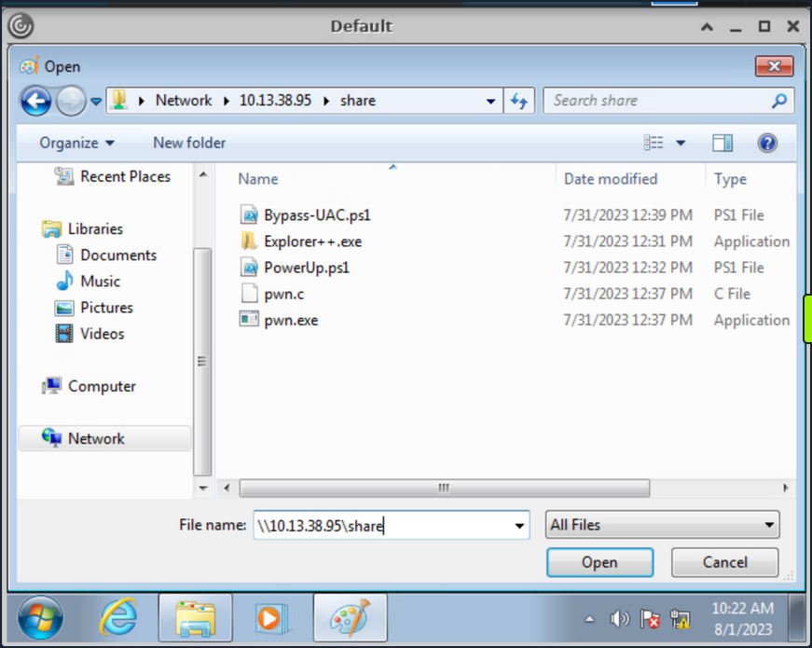This screenshot has height=648, width=812.
Task: Open help via the question mark icon
Action: (766, 142)
